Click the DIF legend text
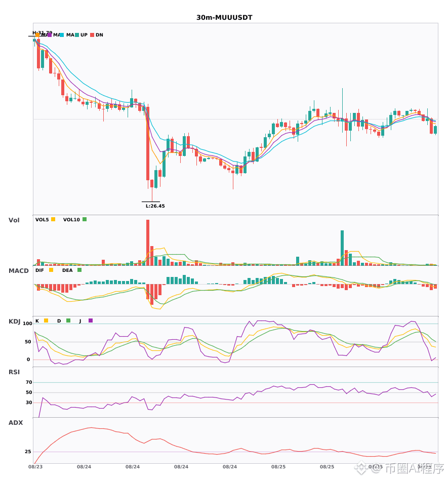This screenshot has width=448, height=481. pos(39,270)
